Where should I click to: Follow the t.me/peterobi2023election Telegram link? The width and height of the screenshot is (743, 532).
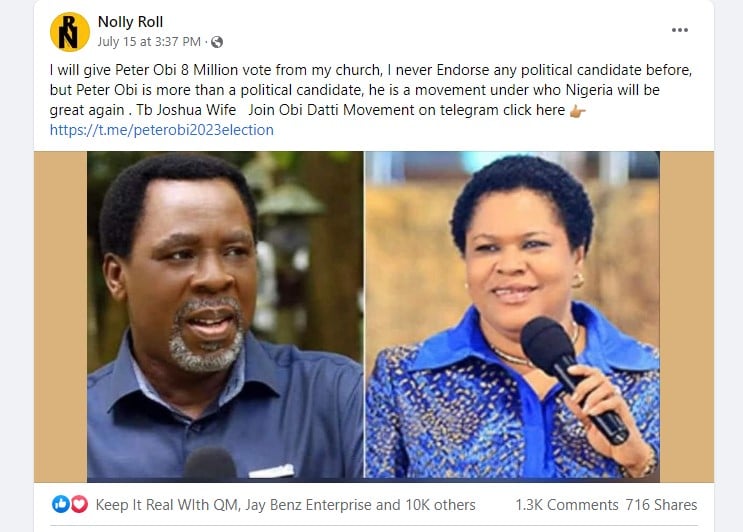[162, 130]
